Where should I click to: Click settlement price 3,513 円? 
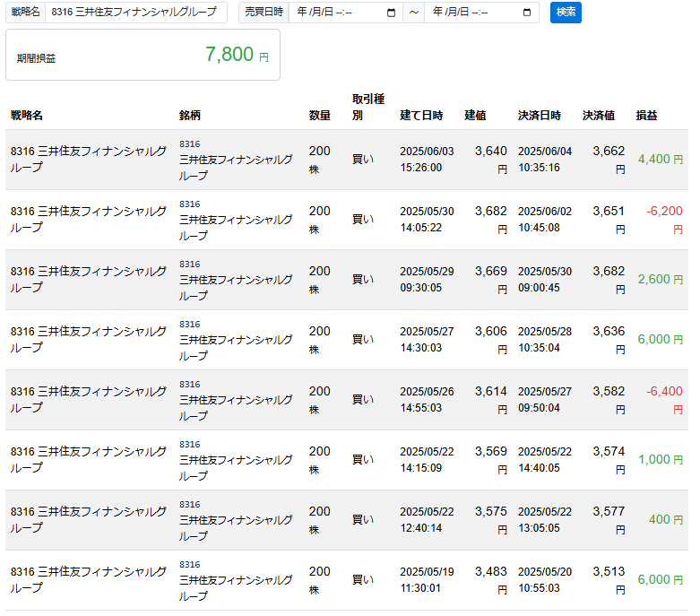pyautogui.click(x=609, y=580)
